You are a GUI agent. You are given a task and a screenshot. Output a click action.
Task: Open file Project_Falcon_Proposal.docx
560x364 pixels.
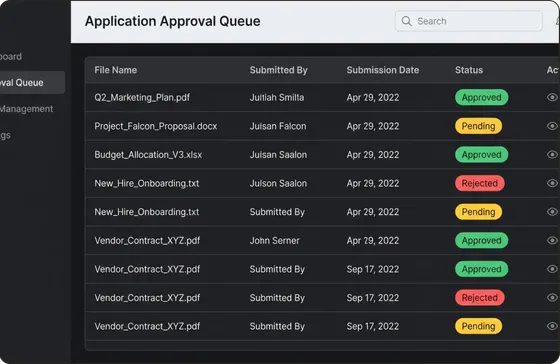click(156, 126)
